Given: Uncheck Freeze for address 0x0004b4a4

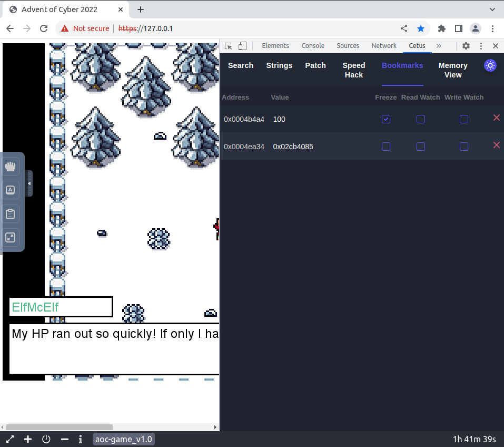Looking at the screenshot, I should (386, 119).
